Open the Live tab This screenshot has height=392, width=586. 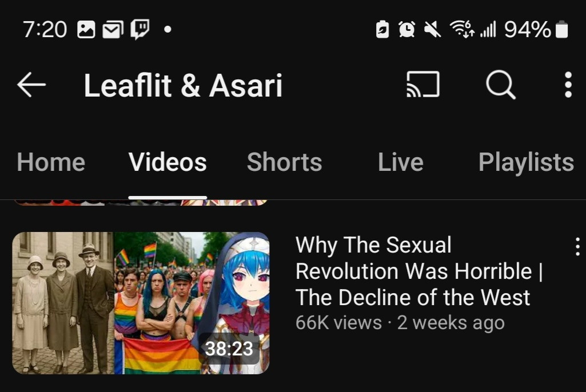pos(400,162)
